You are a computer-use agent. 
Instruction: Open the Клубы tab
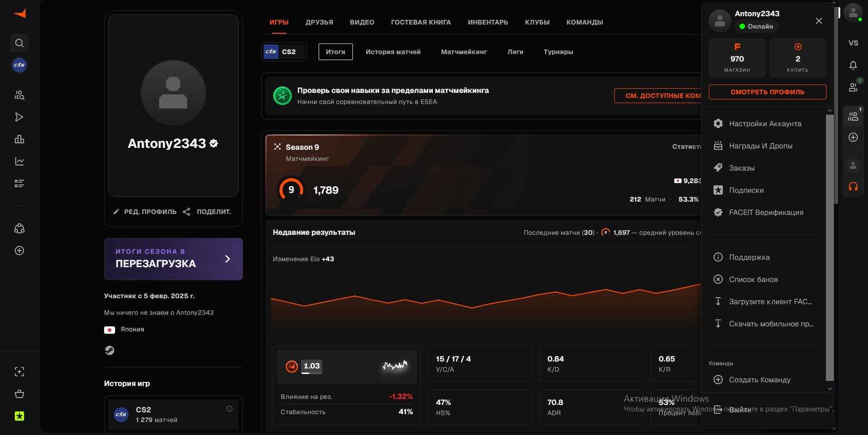pos(537,22)
